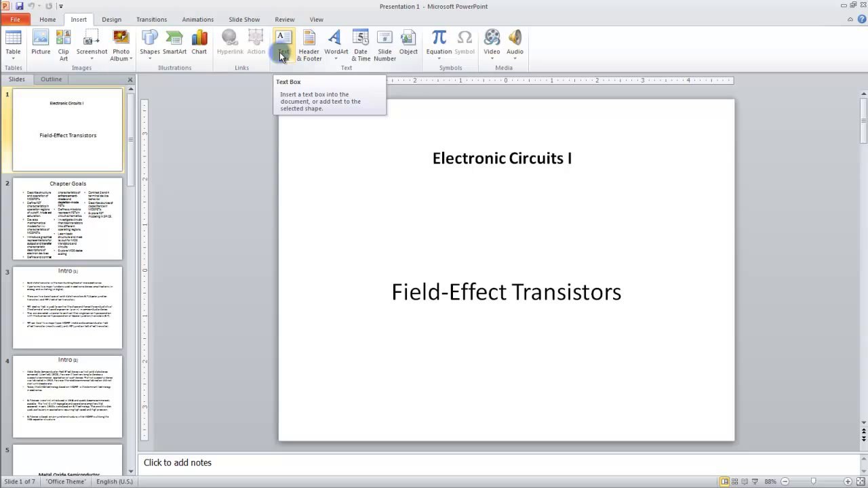
Task: Save the presentation from Quick Access Toolbar
Action: click(x=18, y=6)
